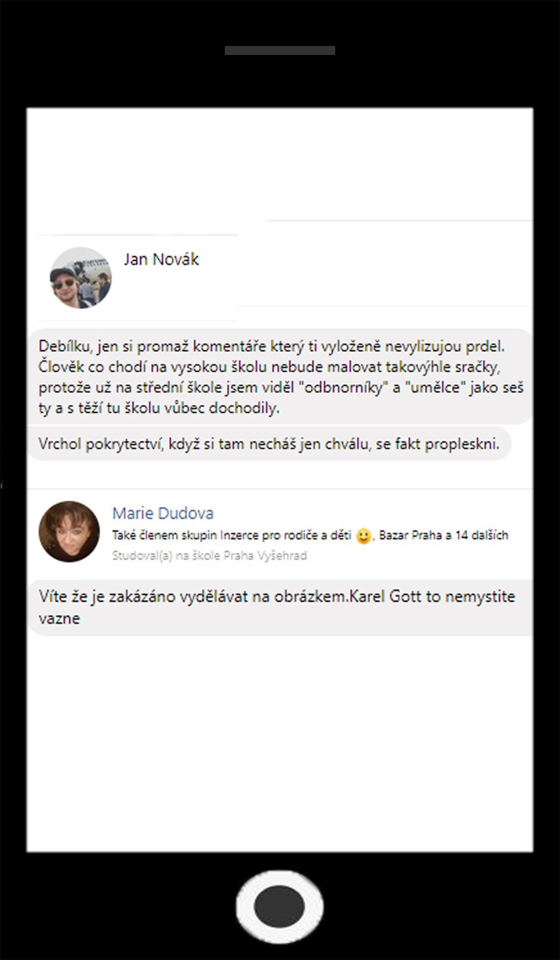Open Marie Dudova's profile photo
The image size is (560, 960).
coord(69,531)
